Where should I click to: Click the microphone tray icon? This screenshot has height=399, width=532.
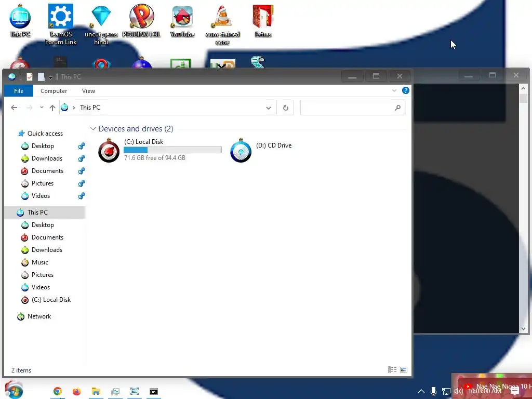coord(433,391)
